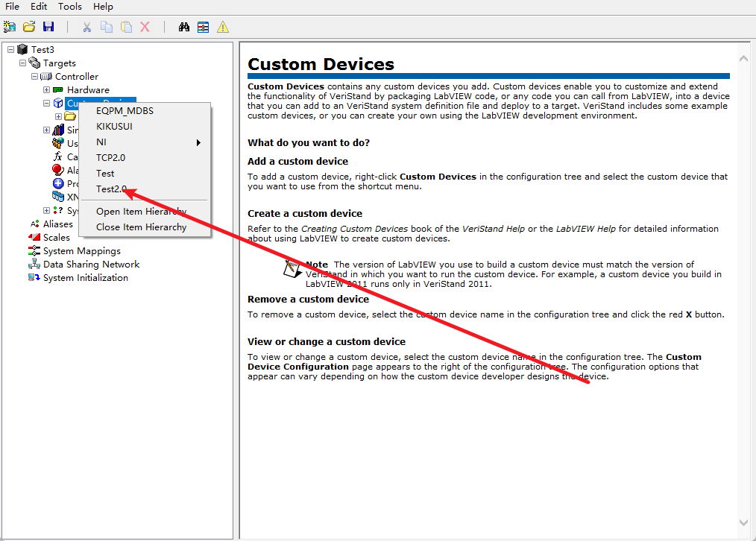Select the Hardware tree item

88,90
